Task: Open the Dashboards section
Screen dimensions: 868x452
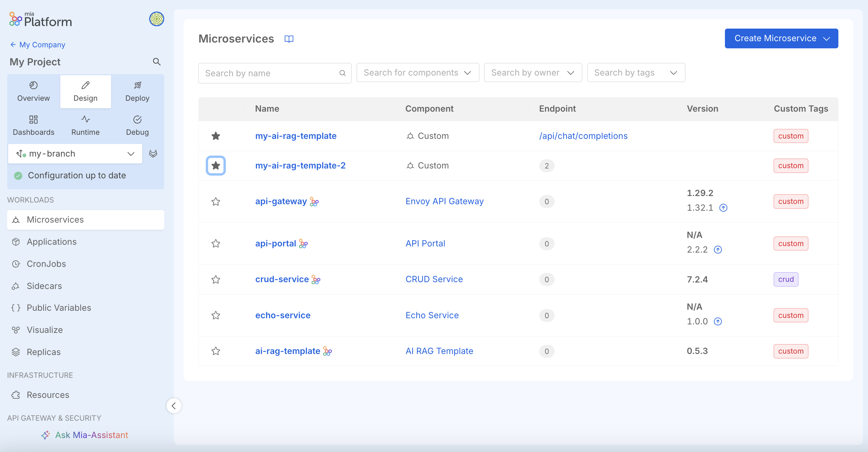Action: (x=33, y=126)
